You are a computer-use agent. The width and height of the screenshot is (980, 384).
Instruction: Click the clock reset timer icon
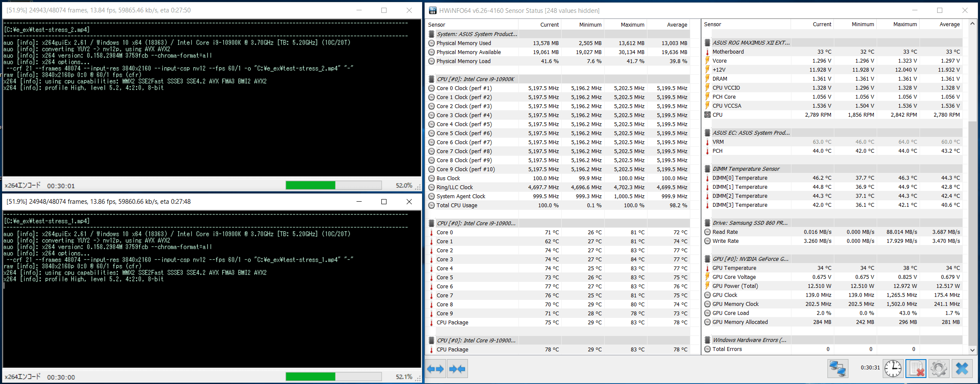893,369
